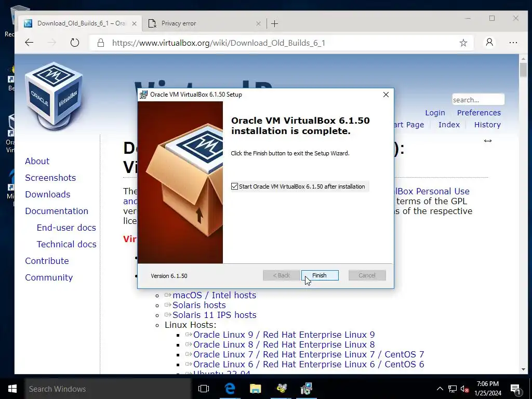Screen dimensions: 532x399
Task: Uncheck Start Oracle VM VirtualBox after installation
Action: (234, 187)
